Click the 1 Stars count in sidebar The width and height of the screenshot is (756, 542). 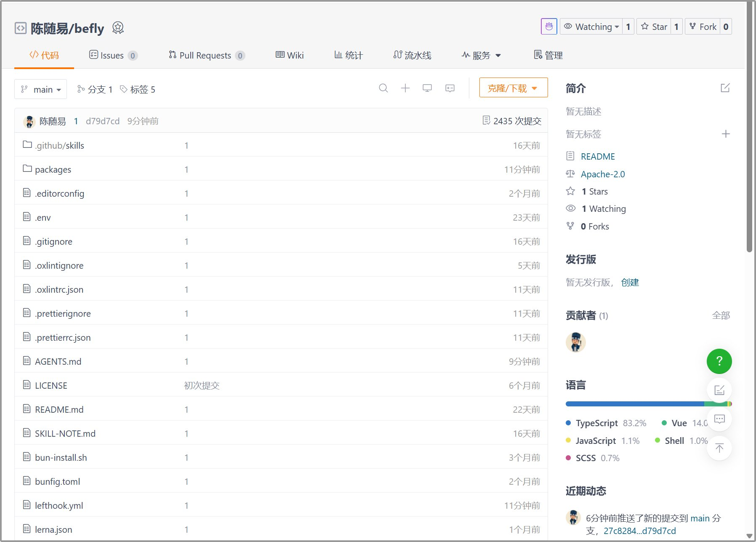tap(594, 191)
